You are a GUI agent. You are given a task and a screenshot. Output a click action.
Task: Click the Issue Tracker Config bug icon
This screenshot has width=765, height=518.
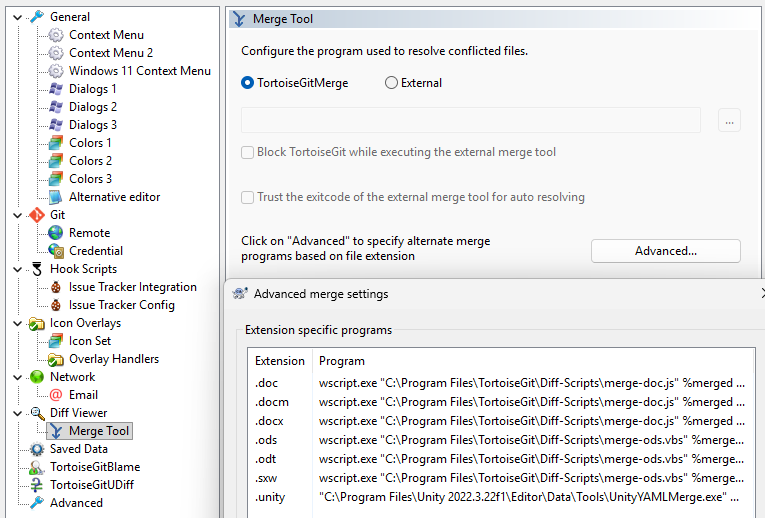[56, 305]
